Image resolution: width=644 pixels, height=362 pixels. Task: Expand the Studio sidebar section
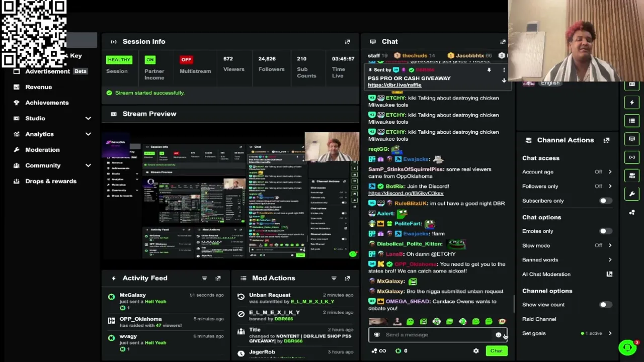tap(88, 119)
